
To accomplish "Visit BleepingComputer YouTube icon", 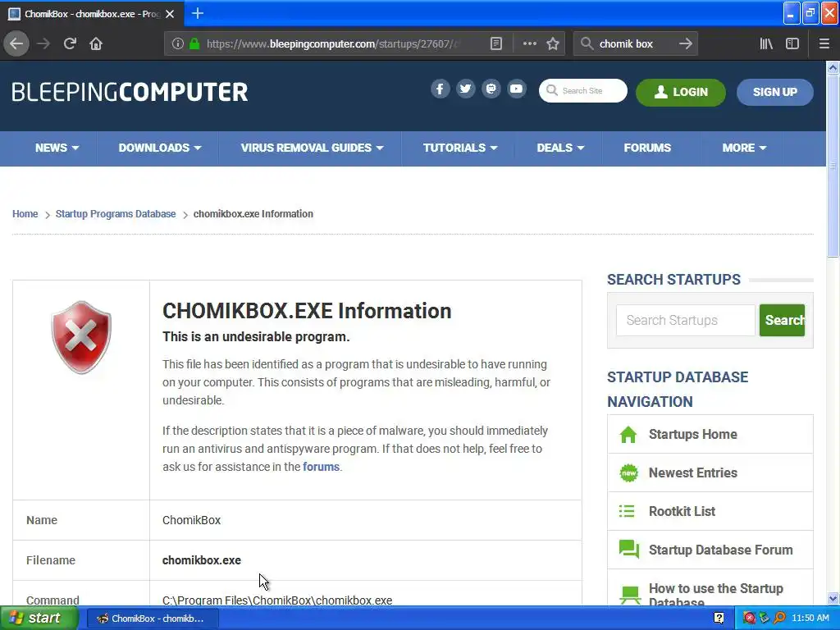I will tap(517, 89).
